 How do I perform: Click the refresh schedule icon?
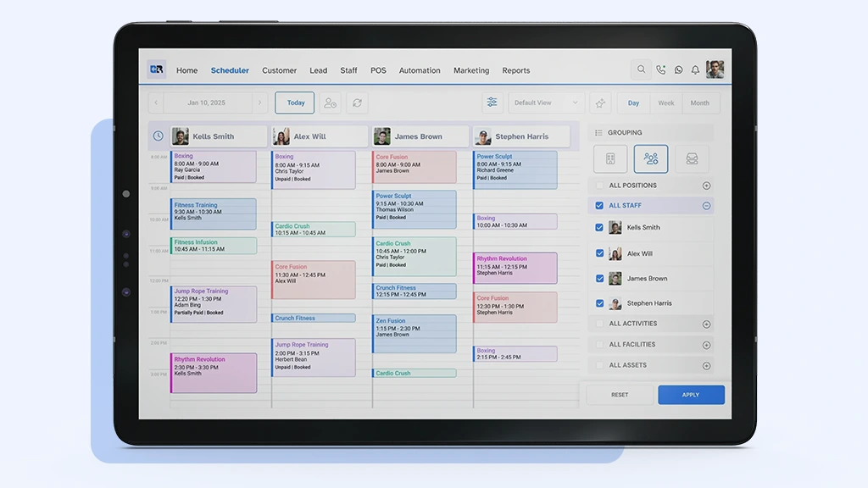pos(357,103)
